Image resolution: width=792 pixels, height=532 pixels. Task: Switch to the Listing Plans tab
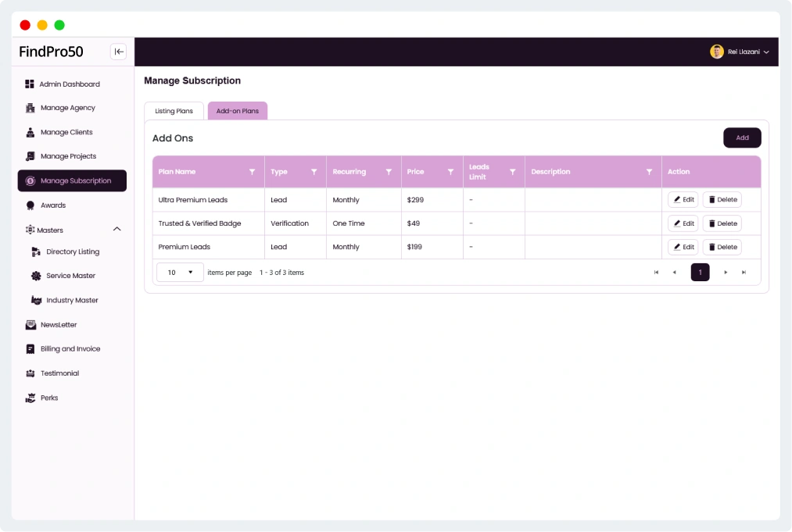click(174, 111)
